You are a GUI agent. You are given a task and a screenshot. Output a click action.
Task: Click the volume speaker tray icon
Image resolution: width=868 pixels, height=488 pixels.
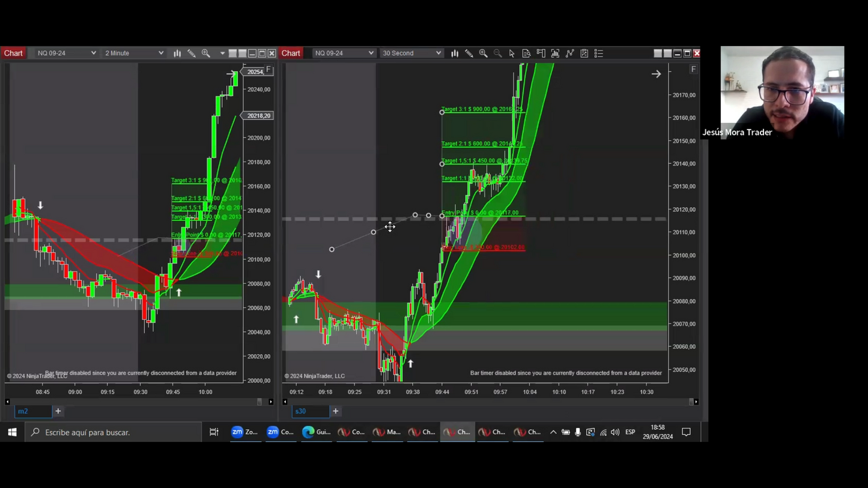615,432
